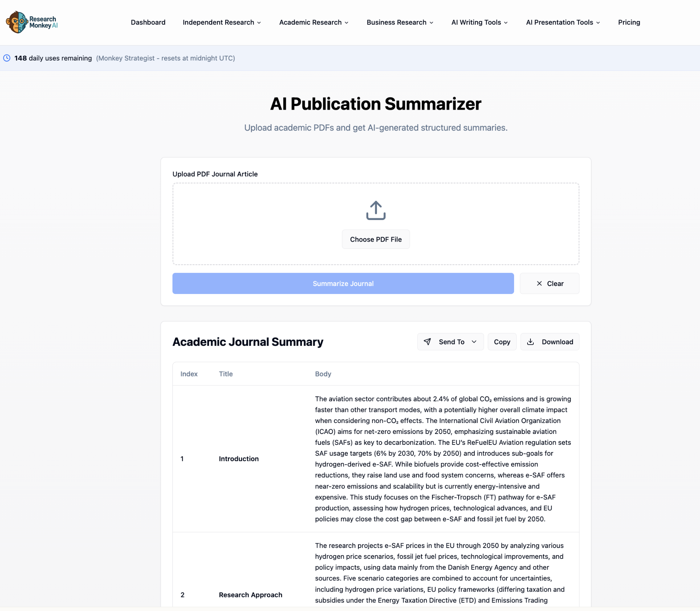
Task: Click the Academic Journal Summary heading
Action: pos(248,342)
